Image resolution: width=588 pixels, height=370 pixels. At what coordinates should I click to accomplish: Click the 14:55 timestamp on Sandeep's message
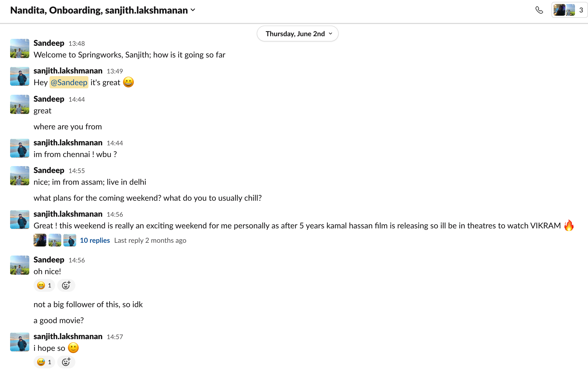tap(77, 171)
